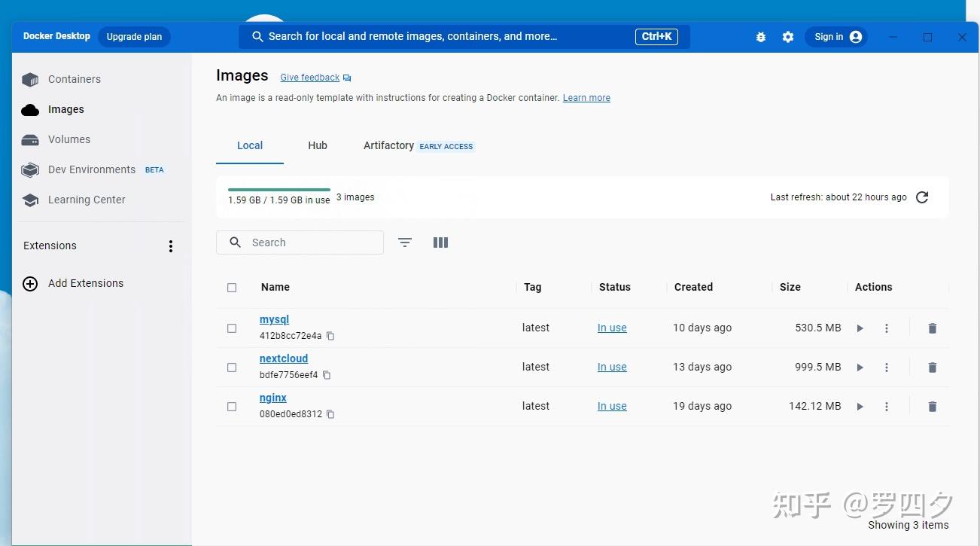Image resolution: width=980 pixels, height=546 pixels.
Task: Click the '3 images' count text
Action: 355,197
